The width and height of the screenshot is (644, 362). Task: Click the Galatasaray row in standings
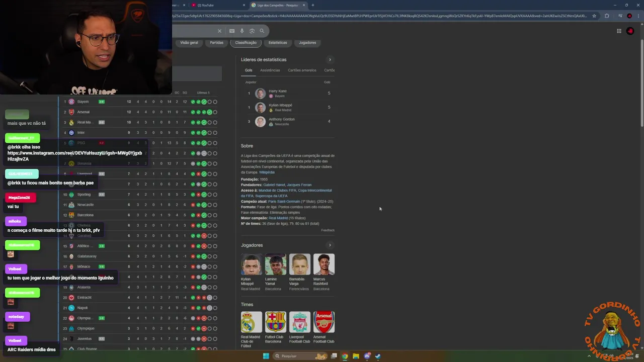[140, 256]
